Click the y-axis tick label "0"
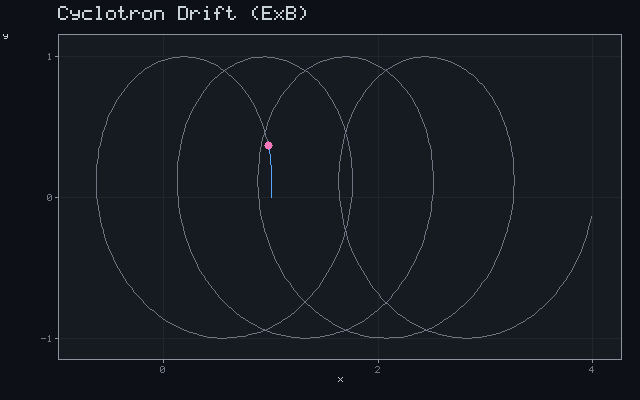The width and height of the screenshot is (640, 400). pyautogui.click(x=49, y=198)
